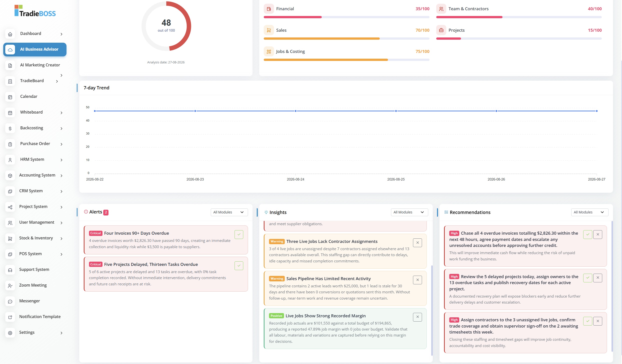
Task: Click the Stock & Inventory cart icon
Action: [x=10, y=239]
